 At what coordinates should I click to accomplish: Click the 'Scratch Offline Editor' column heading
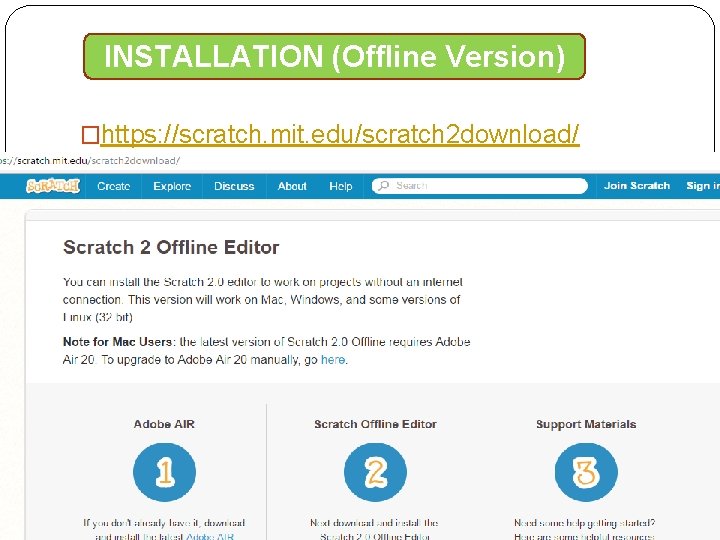[x=375, y=424]
